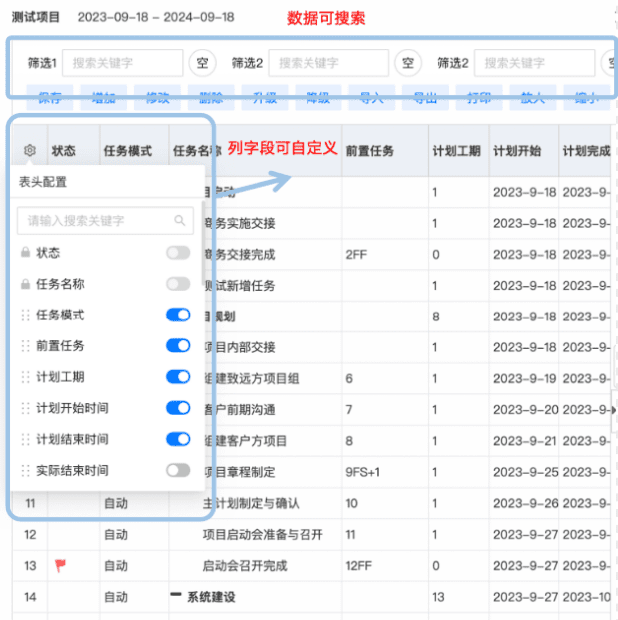Viewport: 618px width, 620px height.
Task: Toggle the locked 任务名称 column switch
Action: click(x=178, y=284)
